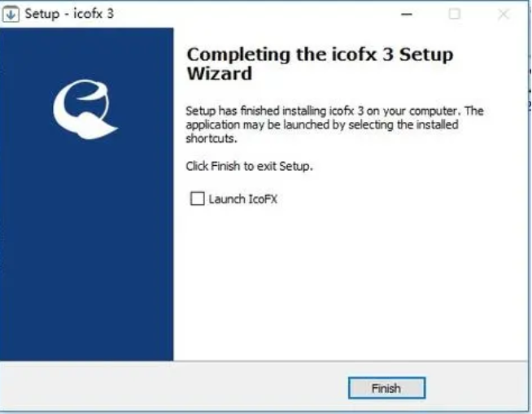Click the 'Launch IcoFX' label text
The width and height of the screenshot is (532, 414).
pyautogui.click(x=243, y=198)
